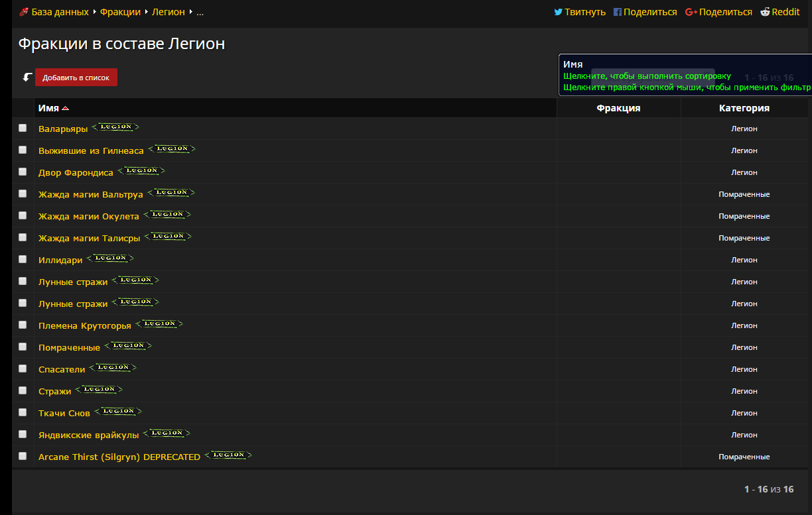The width and height of the screenshot is (812, 515).
Task: Click the Легион category in the Спасатели row
Action: pyautogui.click(x=744, y=369)
